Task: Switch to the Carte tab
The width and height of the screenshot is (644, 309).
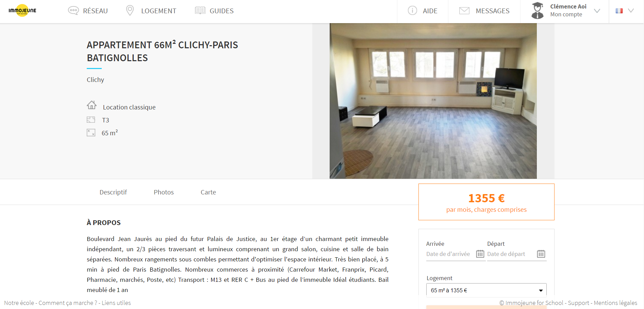Action: pyautogui.click(x=208, y=192)
